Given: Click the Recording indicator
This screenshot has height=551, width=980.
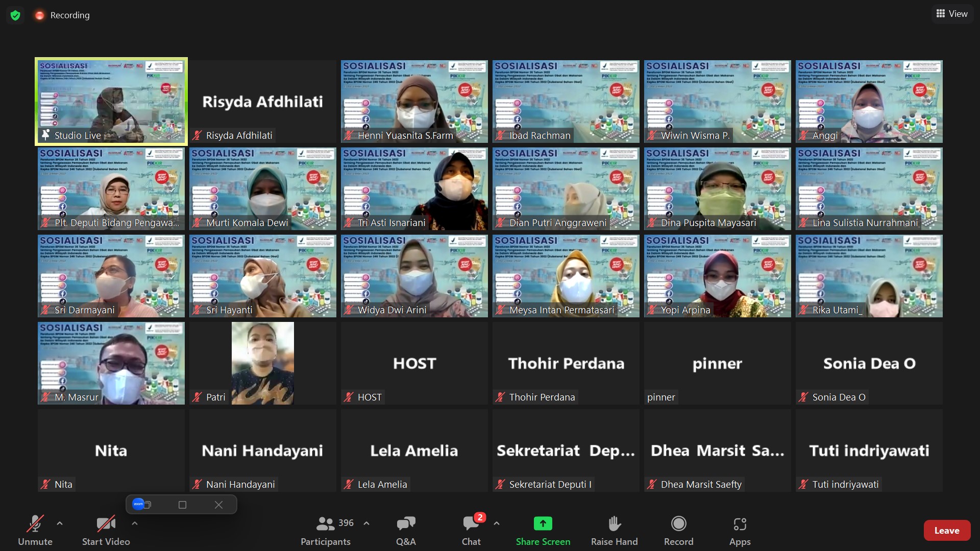Looking at the screenshot, I should 62,15.
